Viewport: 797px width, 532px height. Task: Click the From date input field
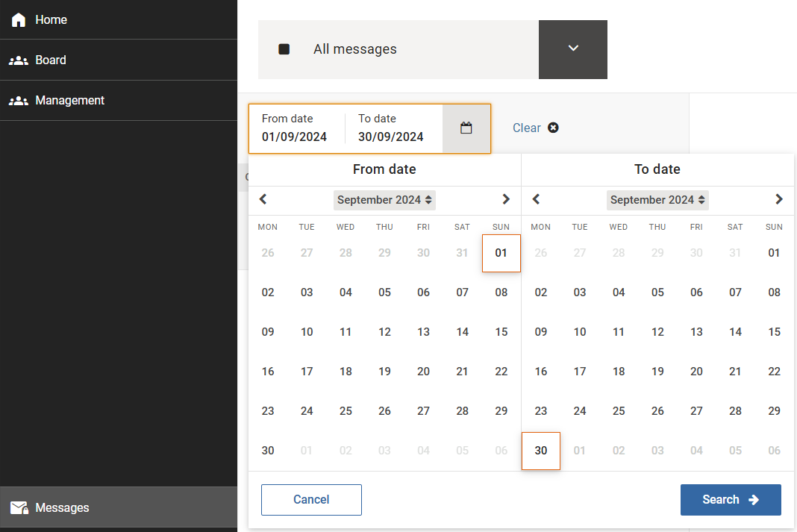click(x=296, y=128)
